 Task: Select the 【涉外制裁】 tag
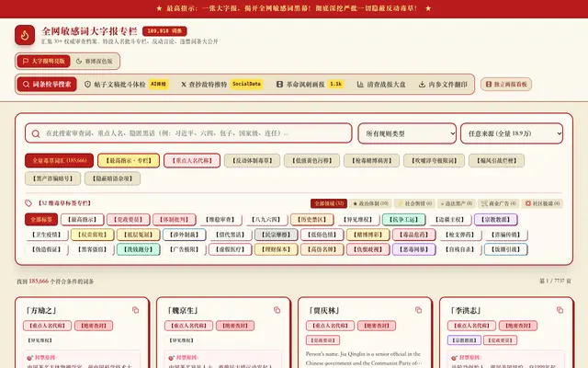184,235
